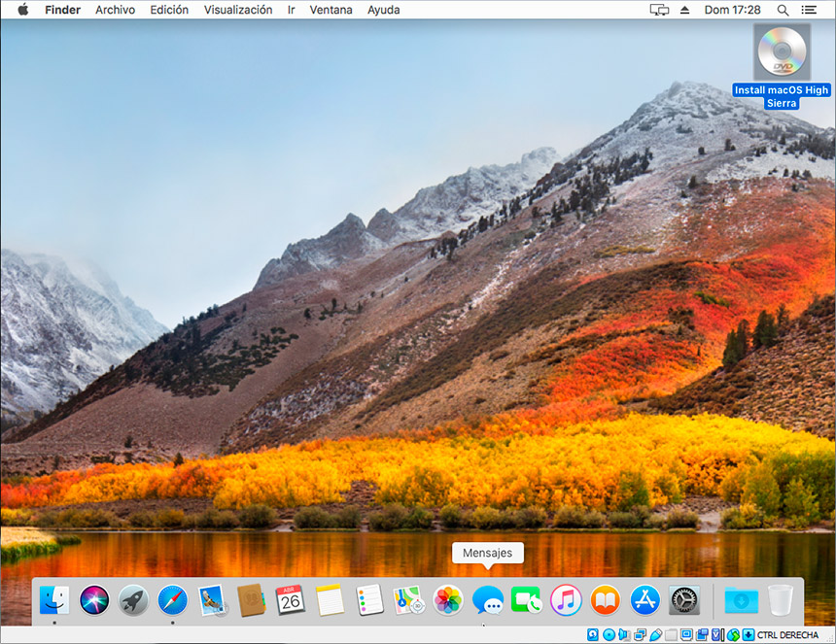This screenshot has height=644, width=836.
Task: Open the Visualización menu
Action: tap(238, 10)
